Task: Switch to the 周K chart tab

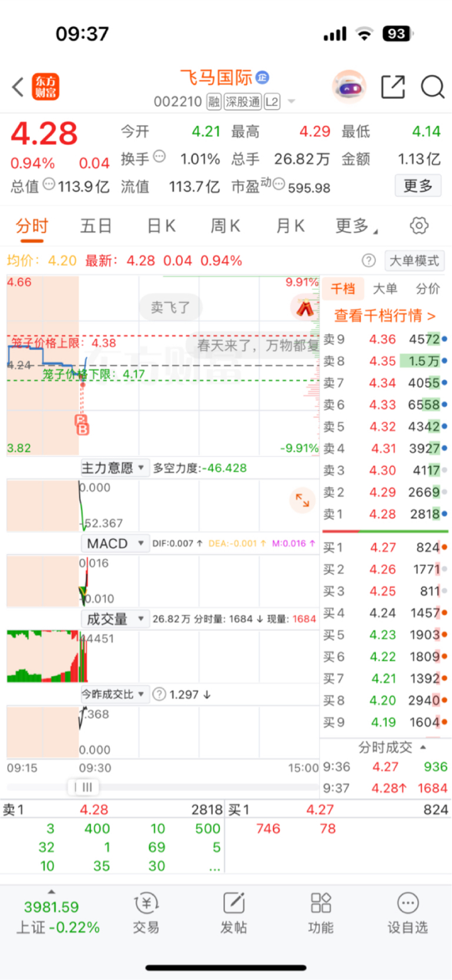Action: coord(225,226)
